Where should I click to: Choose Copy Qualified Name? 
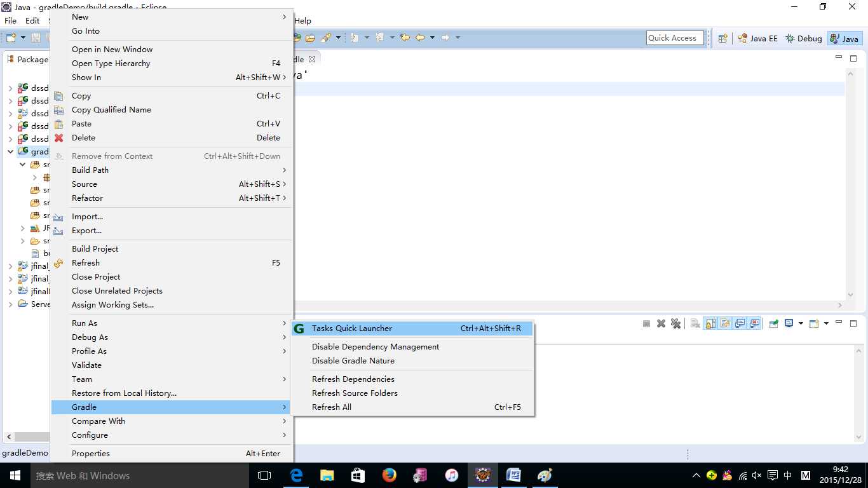[172, 110]
